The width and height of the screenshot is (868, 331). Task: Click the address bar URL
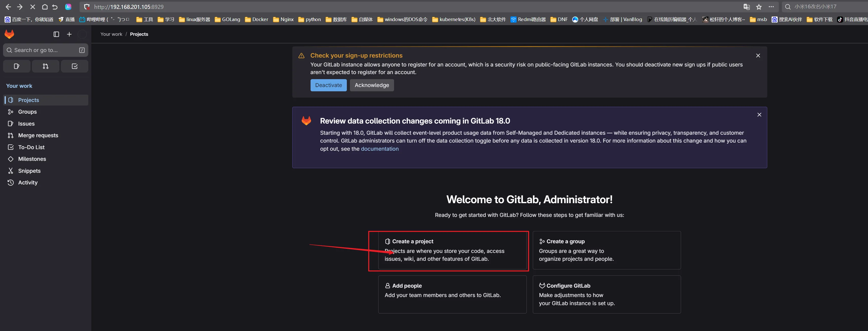[129, 7]
